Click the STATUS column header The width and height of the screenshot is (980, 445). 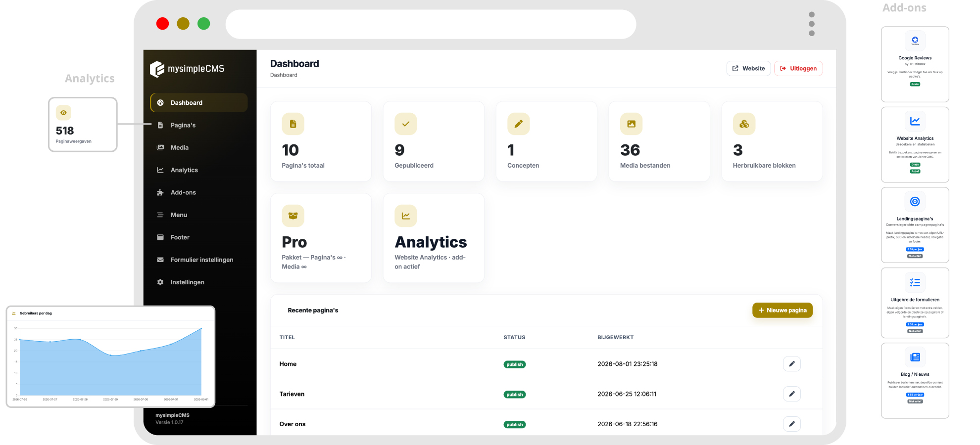click(514, 338)
